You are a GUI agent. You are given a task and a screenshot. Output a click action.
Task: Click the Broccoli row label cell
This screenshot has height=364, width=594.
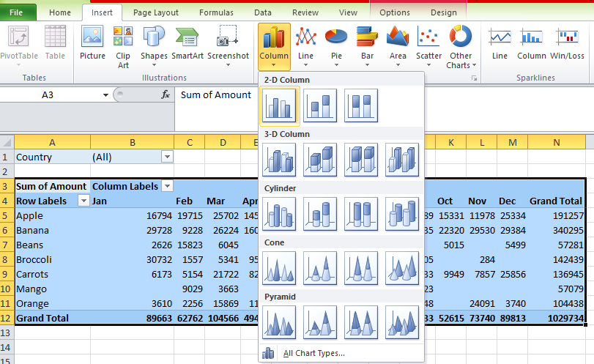point(52,259)
